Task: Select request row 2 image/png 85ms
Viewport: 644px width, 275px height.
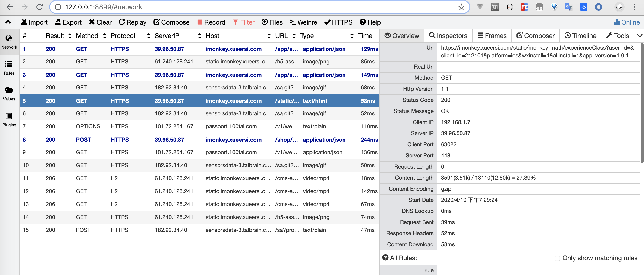Action: point(199,62)
